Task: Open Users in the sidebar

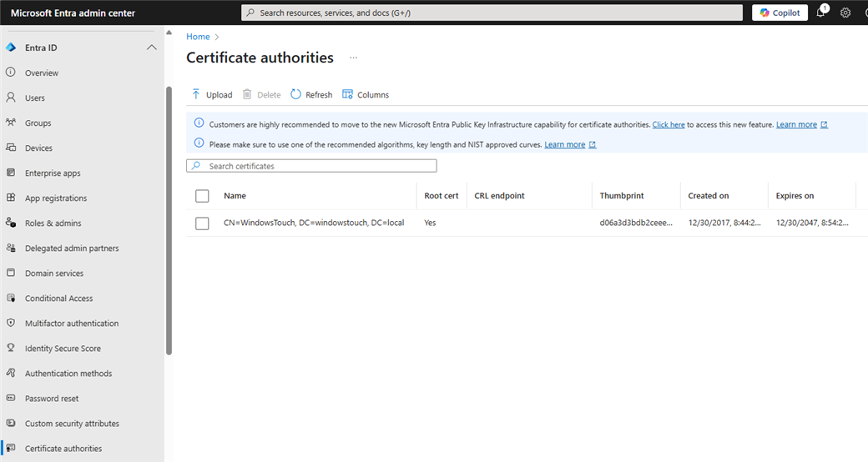Action: tap(35, 98)
